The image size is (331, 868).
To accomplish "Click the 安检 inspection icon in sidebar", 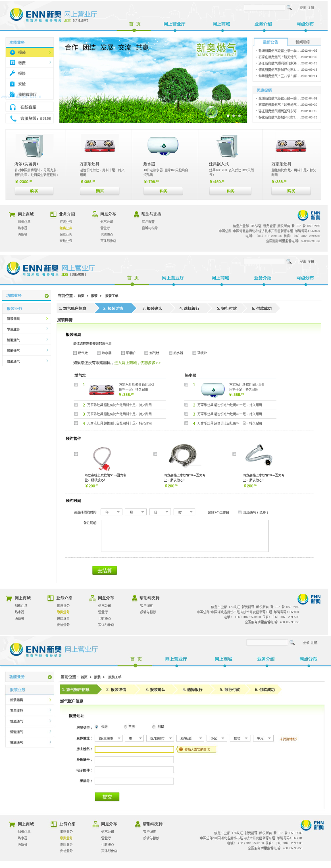I will pos(13,84).
